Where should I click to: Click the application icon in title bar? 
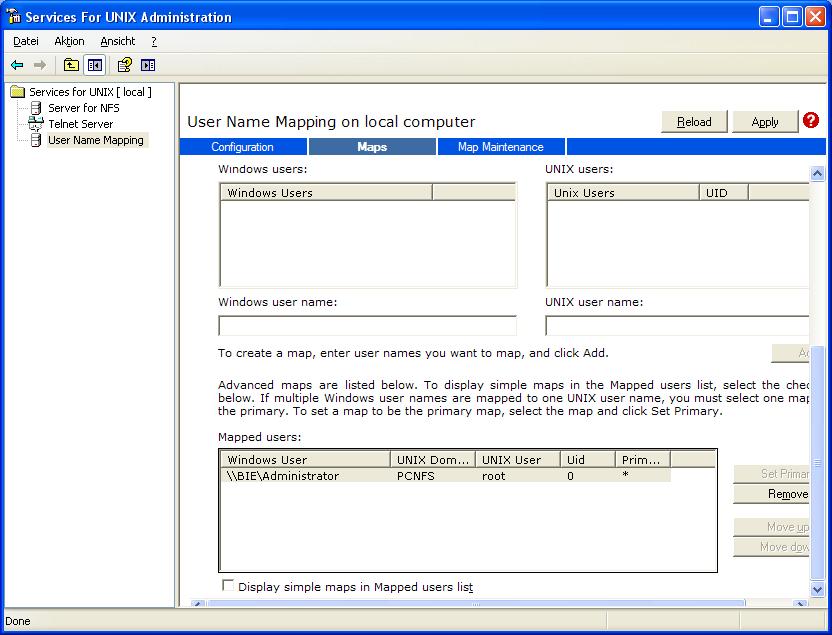13,16
